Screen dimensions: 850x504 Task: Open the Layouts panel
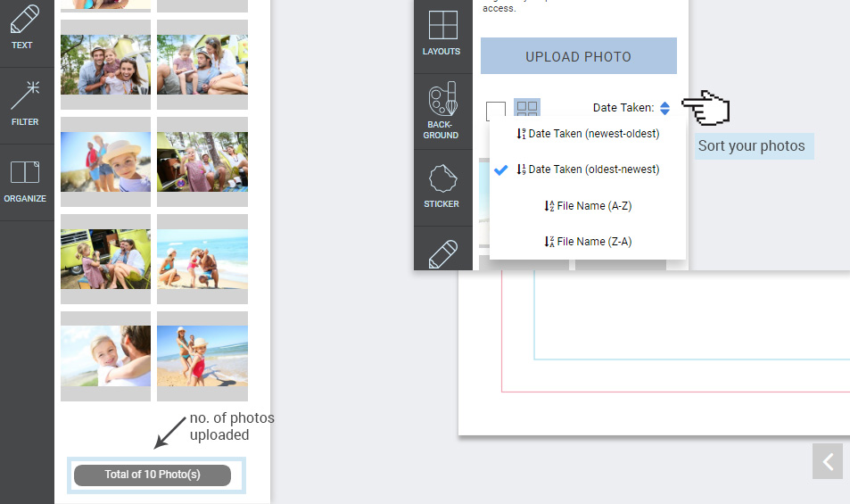tap(442, 34)
